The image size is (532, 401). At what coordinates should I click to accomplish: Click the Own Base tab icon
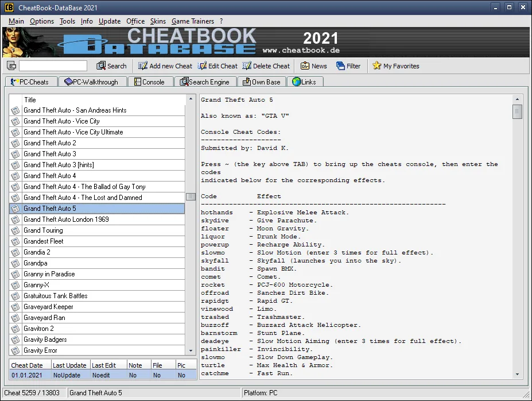247,82
